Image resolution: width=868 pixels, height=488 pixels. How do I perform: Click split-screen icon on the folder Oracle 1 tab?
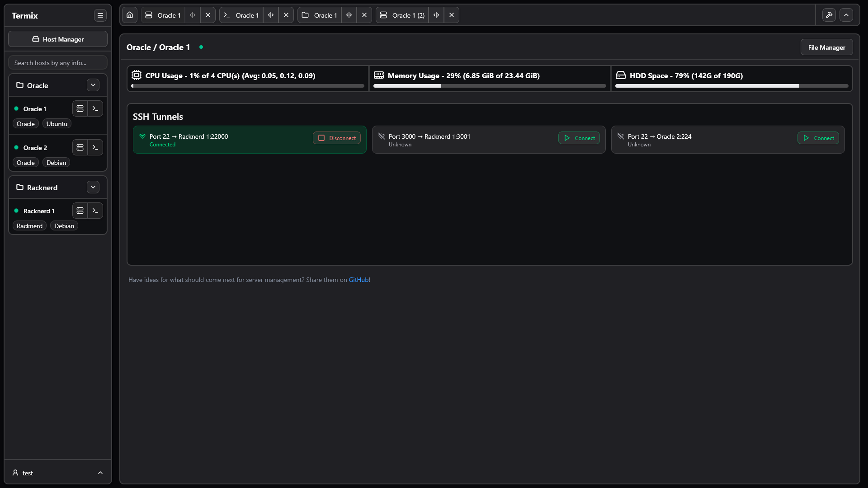point(349,15)
